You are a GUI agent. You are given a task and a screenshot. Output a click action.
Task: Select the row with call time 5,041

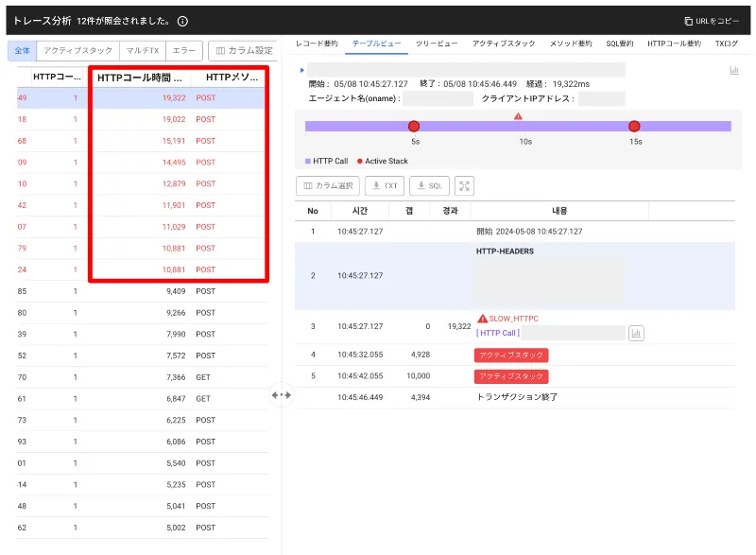(143, 506)
